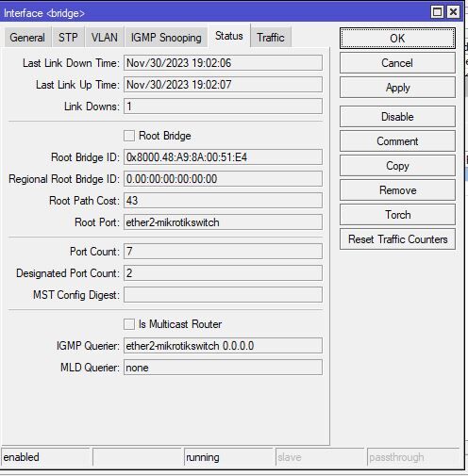Select the Status tab
The height and width of the screenshot is (476, 468).
click(229, 36)
